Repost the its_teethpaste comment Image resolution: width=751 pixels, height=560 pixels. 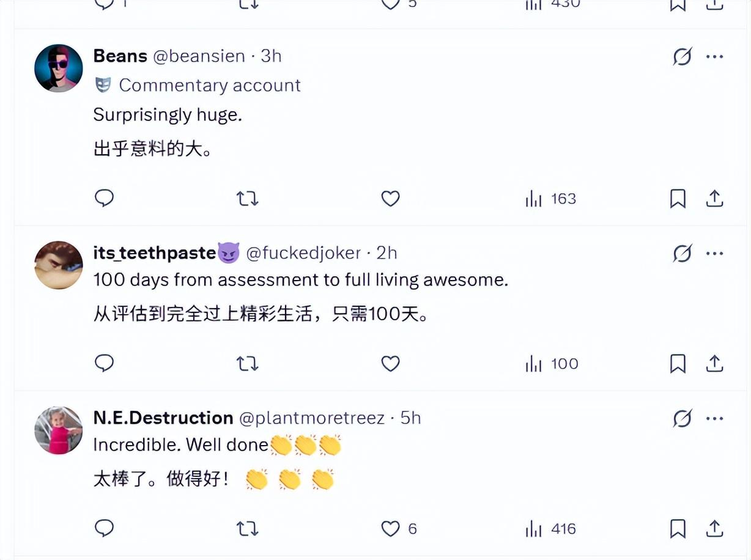[248, 364]
